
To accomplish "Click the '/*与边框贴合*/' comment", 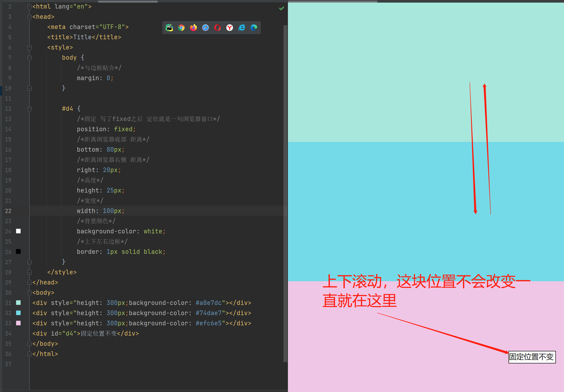I will pyautogui.click(x=99, y=68).
